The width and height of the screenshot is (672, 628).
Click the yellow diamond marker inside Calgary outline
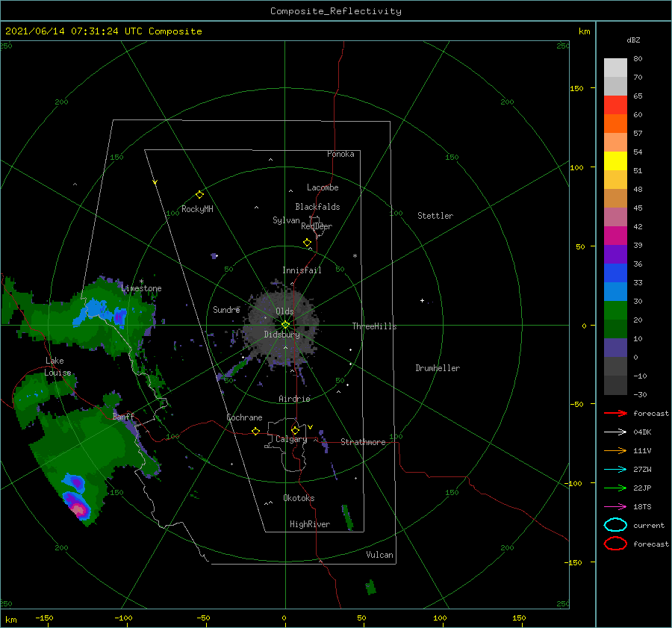click(295, 430)
